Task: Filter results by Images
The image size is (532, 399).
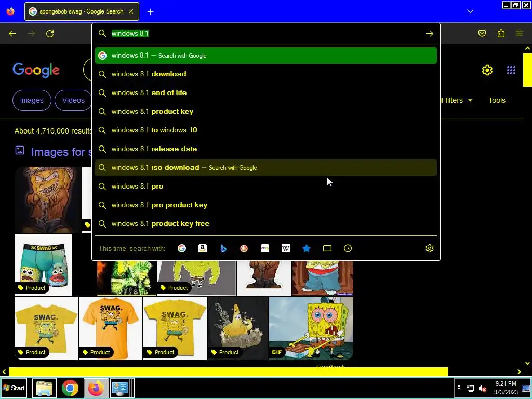Action: point(32,100)
